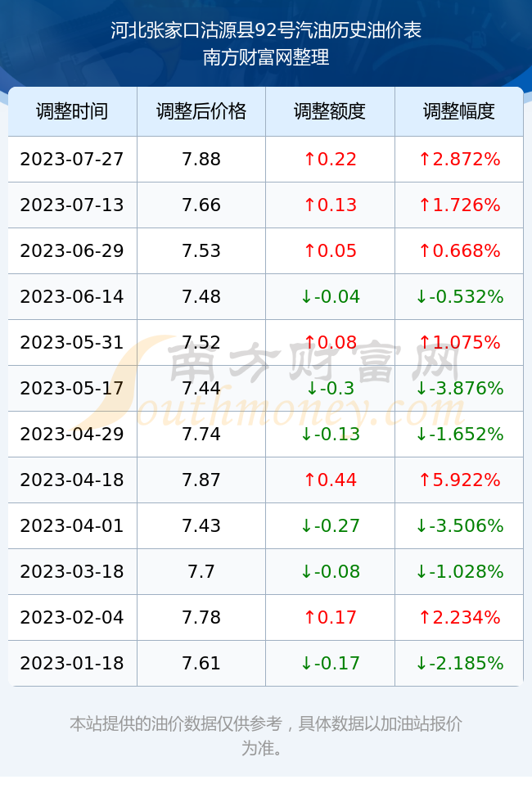Select the 2023-01-18 date cell
Screen dimensions: 532x802
[72, 664]
